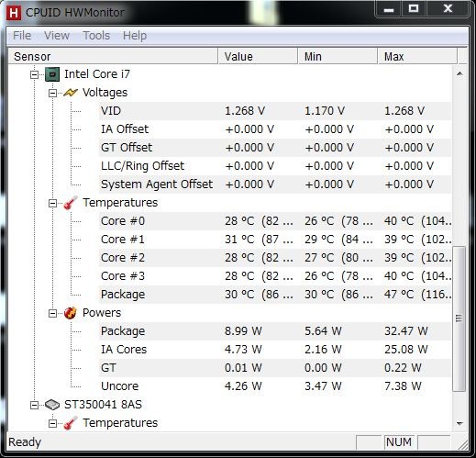This screenshot has height=458, width=476.
Task: Click the Voltages lightning bolt icon
Action: (x=71, y=93)
